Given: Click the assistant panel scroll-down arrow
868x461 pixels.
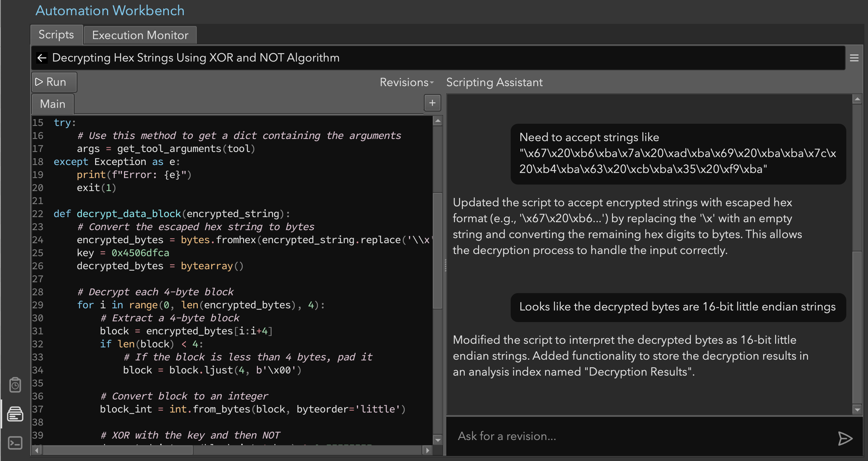Looking at the screenshot, I should [x=858, y=410].
